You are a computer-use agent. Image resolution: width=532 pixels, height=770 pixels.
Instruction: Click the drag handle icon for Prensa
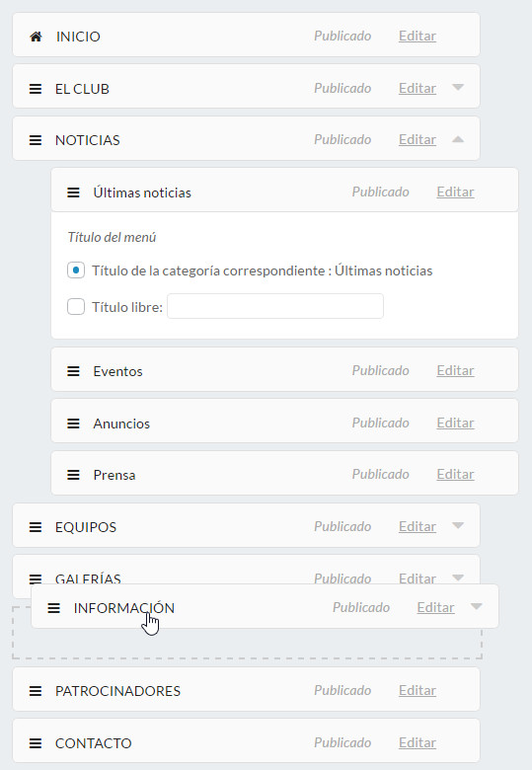coord(73,475)
